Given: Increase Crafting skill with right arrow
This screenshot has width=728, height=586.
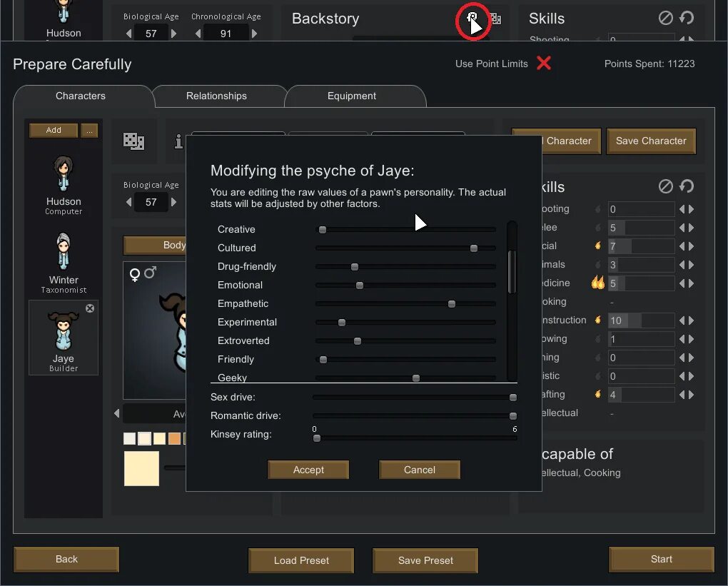Looking at the screenshot, I should [692, 395].
